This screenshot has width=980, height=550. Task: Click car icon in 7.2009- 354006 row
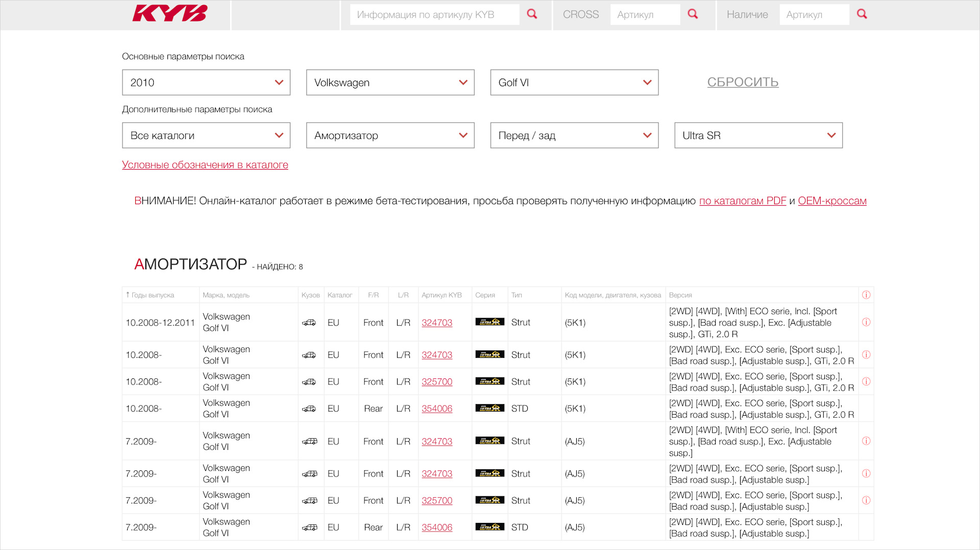(309, 528)
